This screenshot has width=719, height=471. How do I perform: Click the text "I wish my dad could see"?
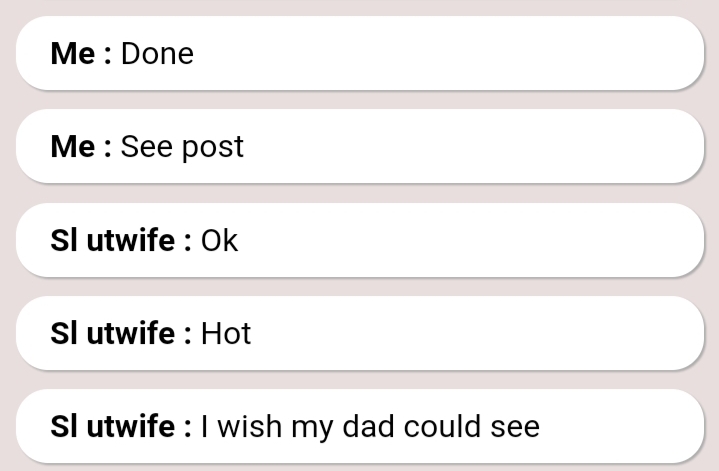click(370, 427)
